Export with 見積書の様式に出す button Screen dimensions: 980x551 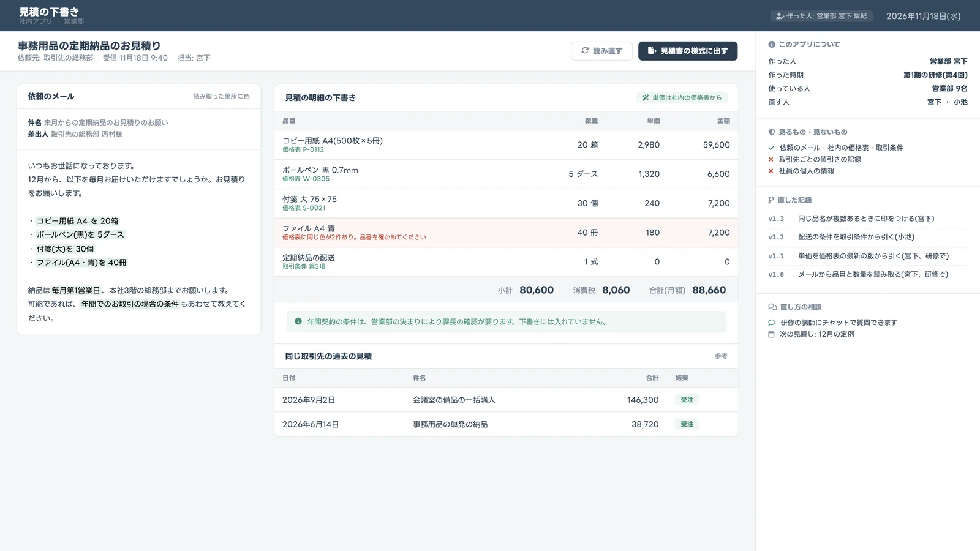(x=688, y=51)
